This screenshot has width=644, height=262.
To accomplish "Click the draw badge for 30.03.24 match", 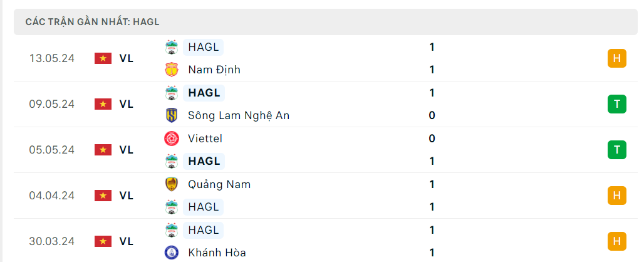I will coord(616,241).
